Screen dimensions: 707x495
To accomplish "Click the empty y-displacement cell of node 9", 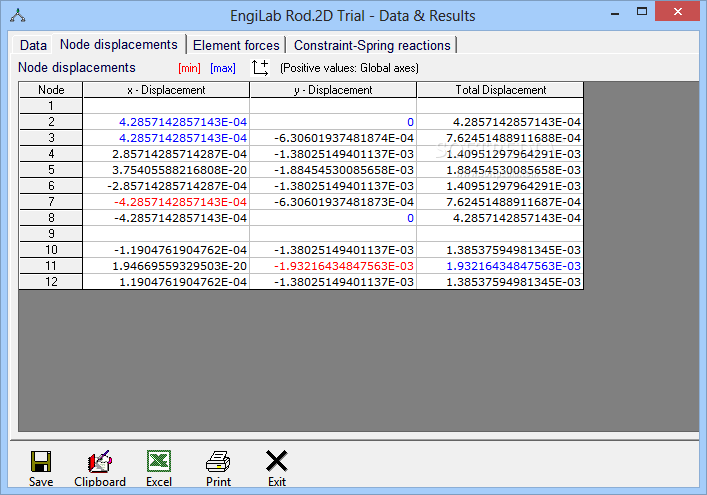I will 333,234.
